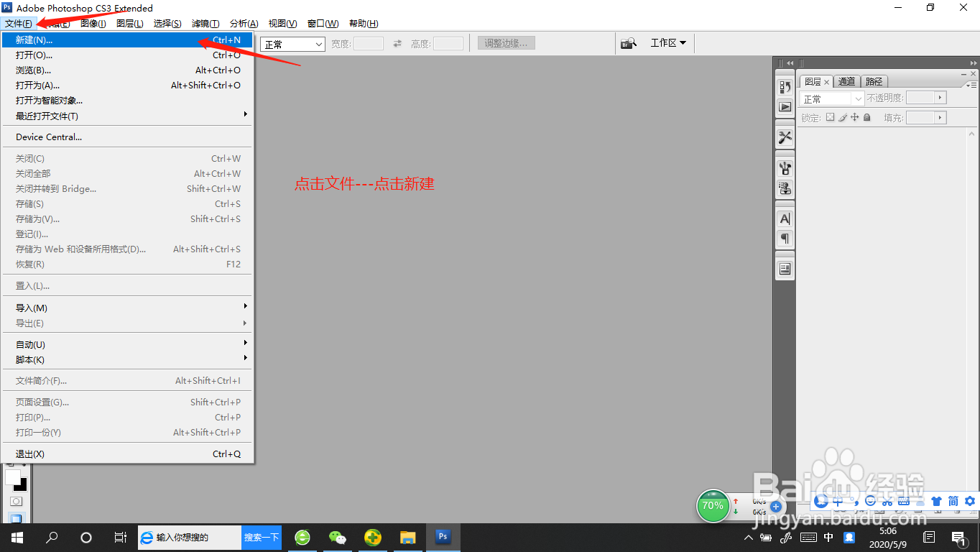Switch to the 路径 tab

[x=874, y=81]
